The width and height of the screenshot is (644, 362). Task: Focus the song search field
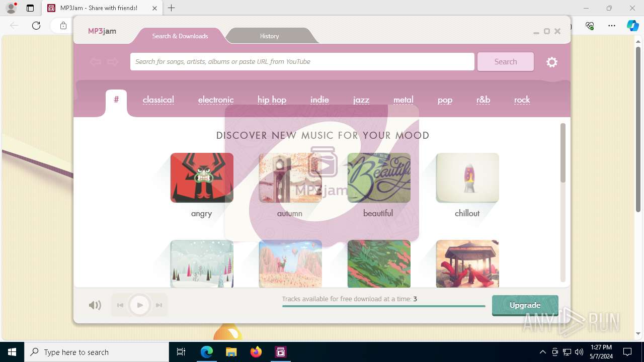point(302,61)
